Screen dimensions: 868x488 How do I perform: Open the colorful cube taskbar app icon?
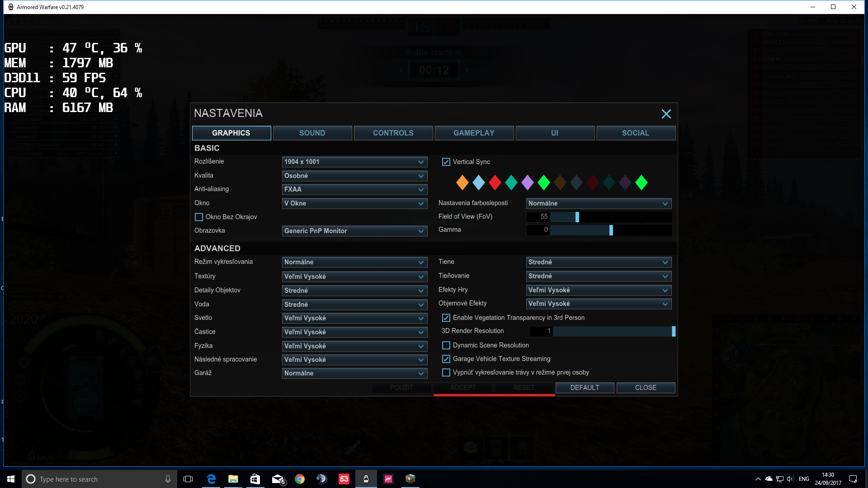[410, 479]
